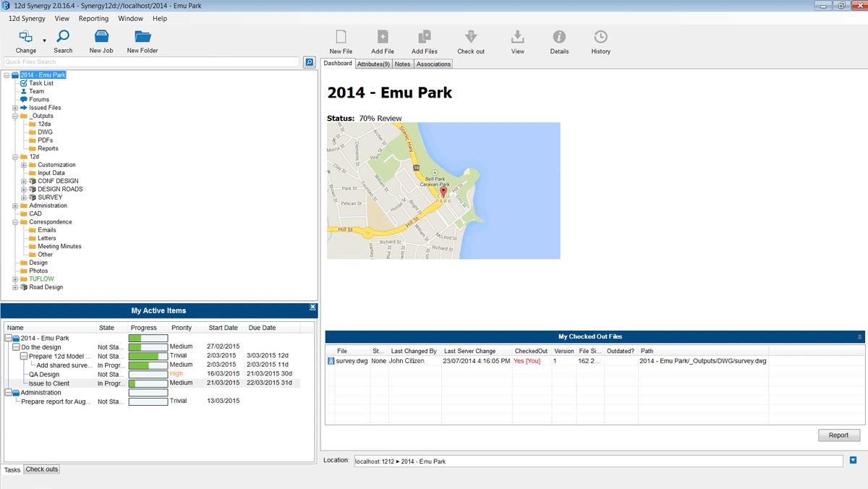Screen dimensions: 868x489
Task: Click the Add Files icon
Action: tap(425, 37)
